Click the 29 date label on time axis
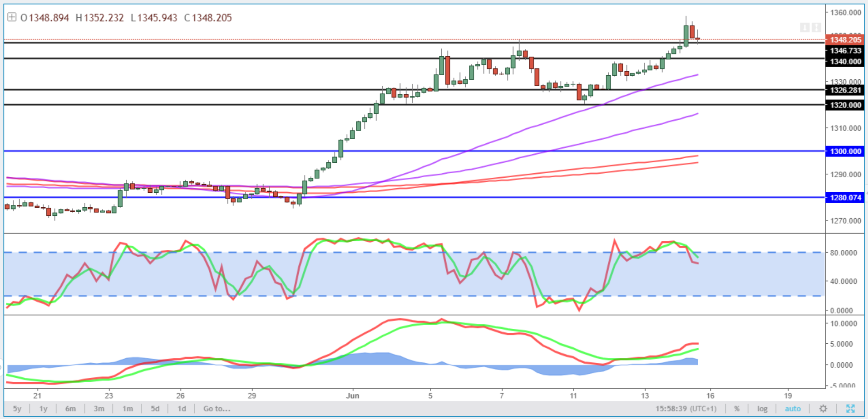 pos(252,395)
